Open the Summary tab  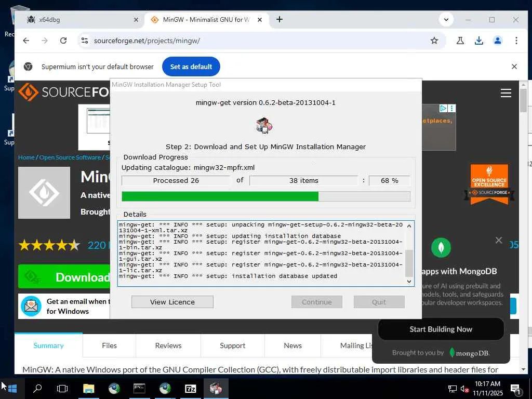point(48,345)
